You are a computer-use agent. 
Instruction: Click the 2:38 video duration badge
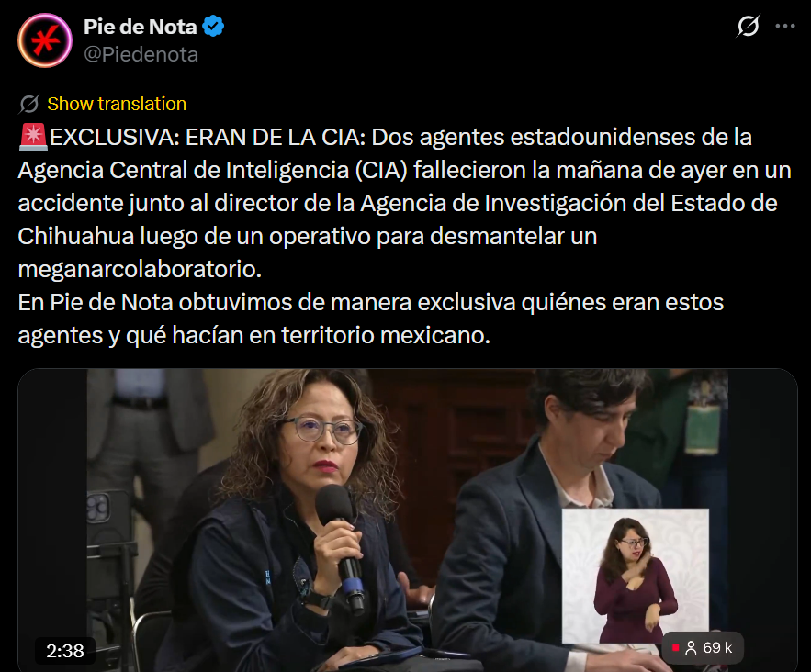(65, 651)
